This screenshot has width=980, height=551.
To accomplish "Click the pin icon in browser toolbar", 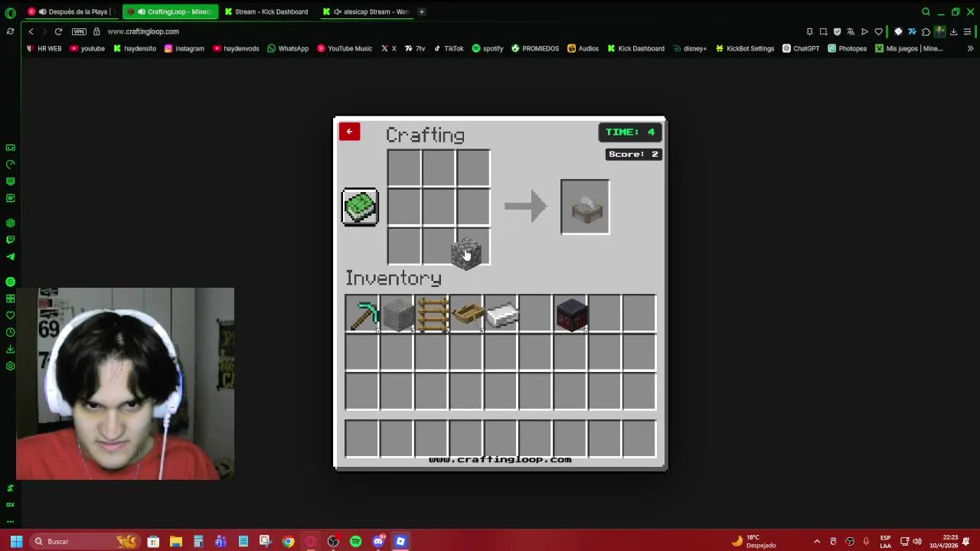I will [x=809, y=31].
